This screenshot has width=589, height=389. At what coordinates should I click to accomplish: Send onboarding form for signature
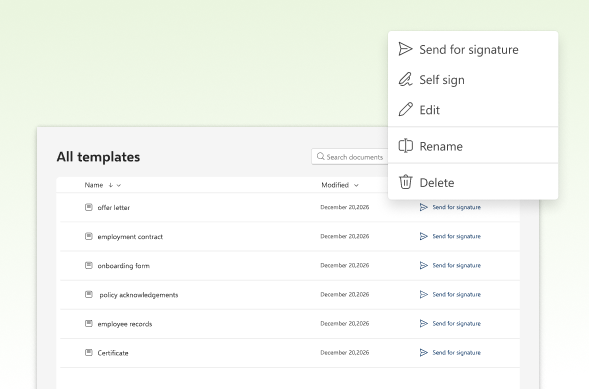point(456,265)
